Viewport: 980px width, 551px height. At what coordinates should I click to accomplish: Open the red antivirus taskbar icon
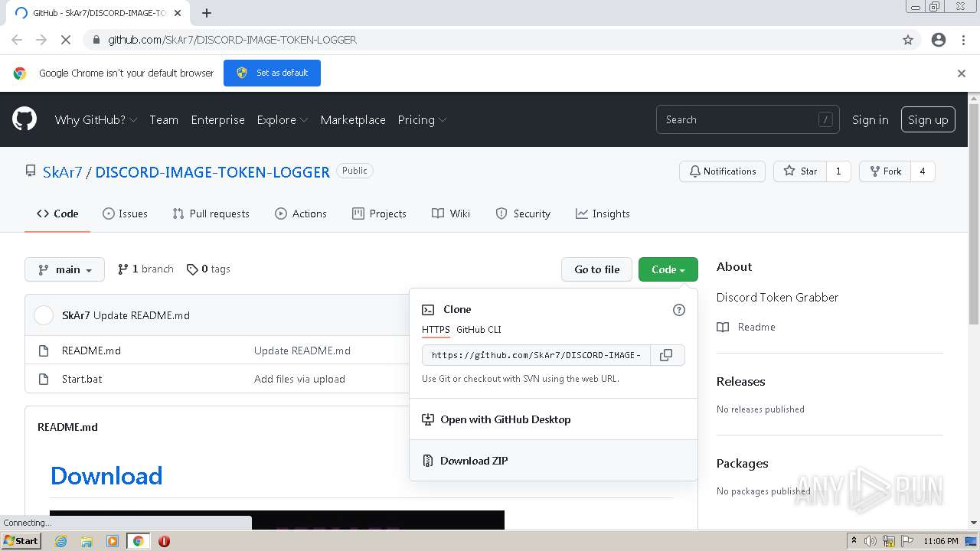(x=164, y=541)
